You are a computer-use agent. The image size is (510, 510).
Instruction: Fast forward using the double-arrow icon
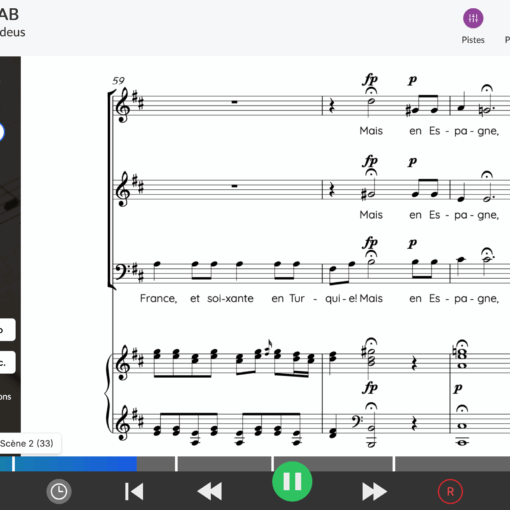(x=374, y=491)
